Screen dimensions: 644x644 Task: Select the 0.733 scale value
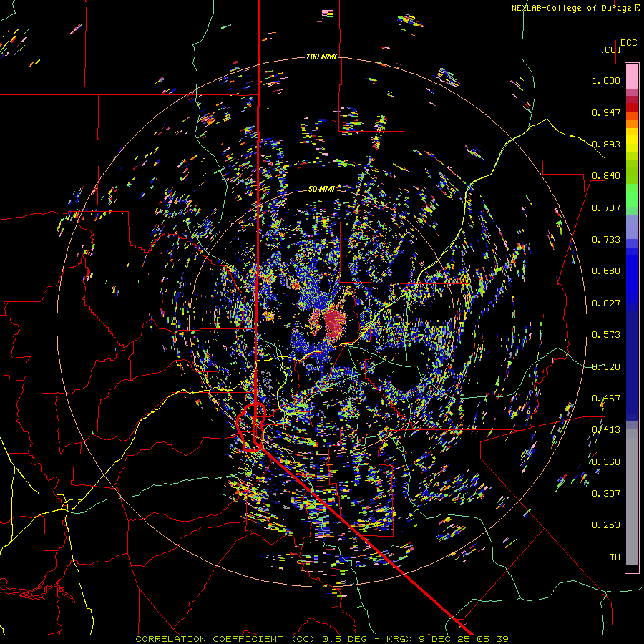(606, 240)
